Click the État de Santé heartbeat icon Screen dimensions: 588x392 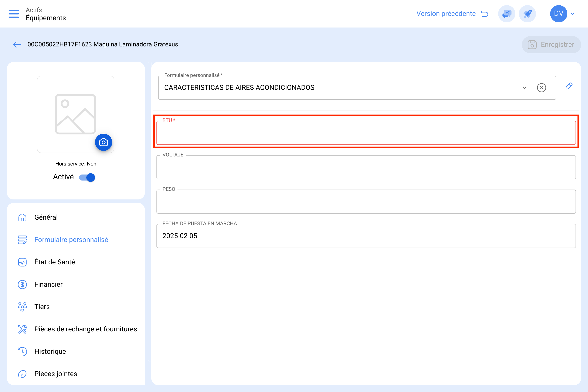coord(22,262)
